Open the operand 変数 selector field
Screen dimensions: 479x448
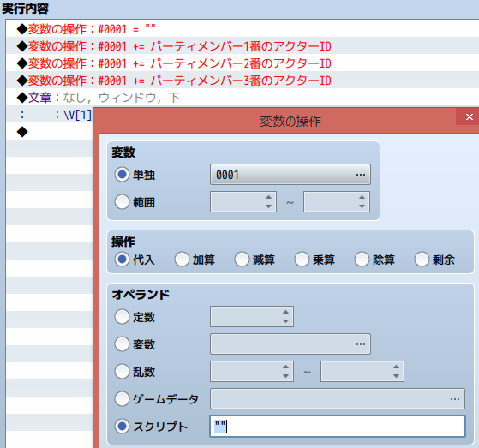click(290, 343)
